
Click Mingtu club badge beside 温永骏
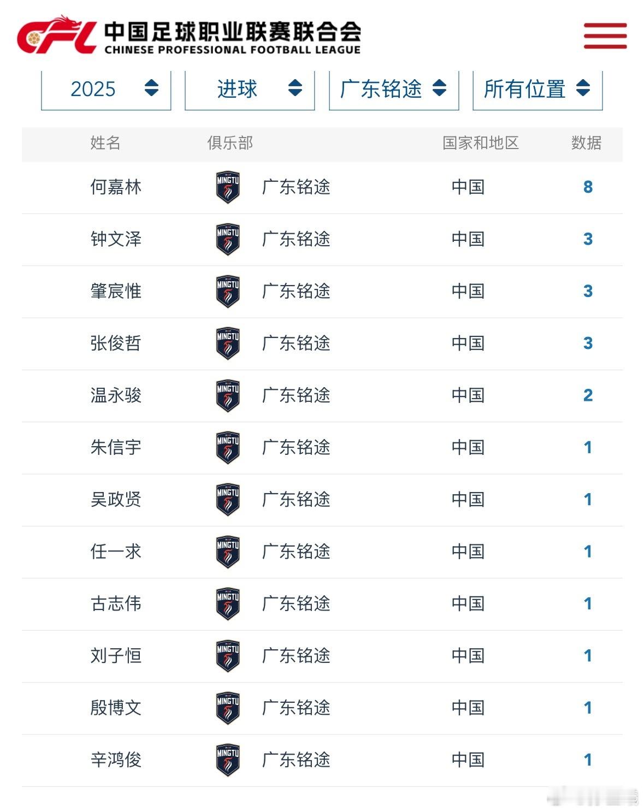pos(228,396)
